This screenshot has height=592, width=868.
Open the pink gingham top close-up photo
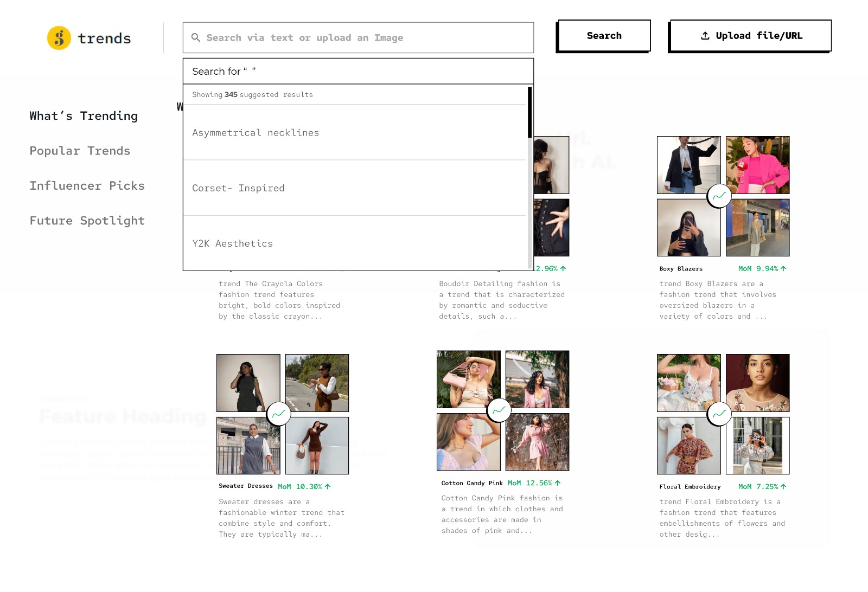[469, 442]
